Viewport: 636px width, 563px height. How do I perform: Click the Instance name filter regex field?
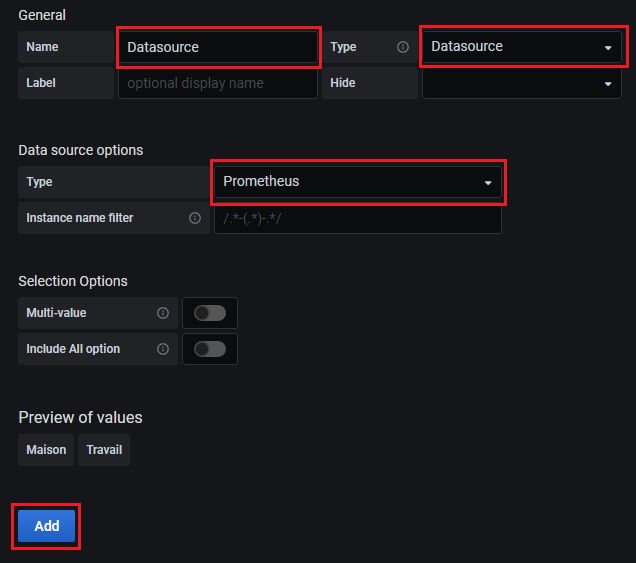[x=357, y=218]
